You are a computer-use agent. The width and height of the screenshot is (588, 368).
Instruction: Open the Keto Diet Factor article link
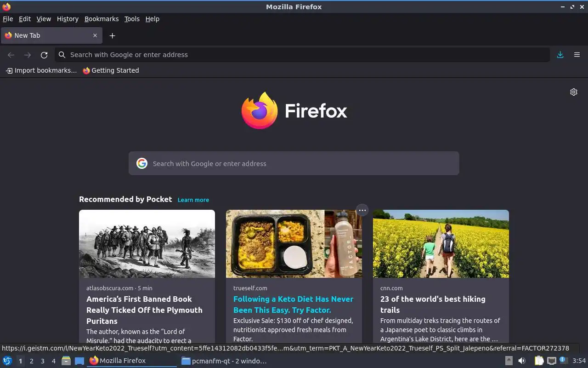293,305
